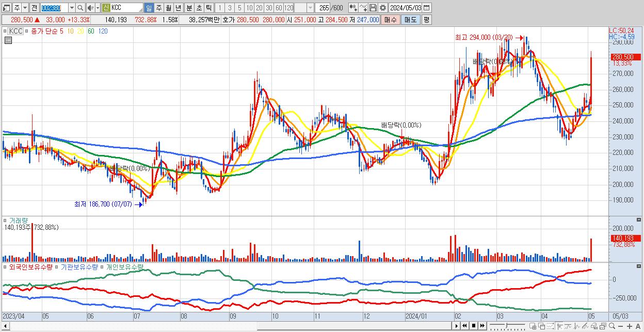The height and width of the screenshot is (332, 644).
Task: Click the save chart floppy disk icon
Action: click(x=373, y=8)
